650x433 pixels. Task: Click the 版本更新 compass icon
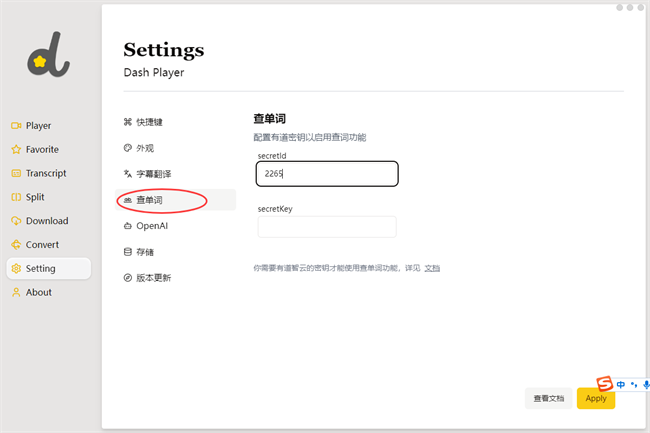[128, 278]
